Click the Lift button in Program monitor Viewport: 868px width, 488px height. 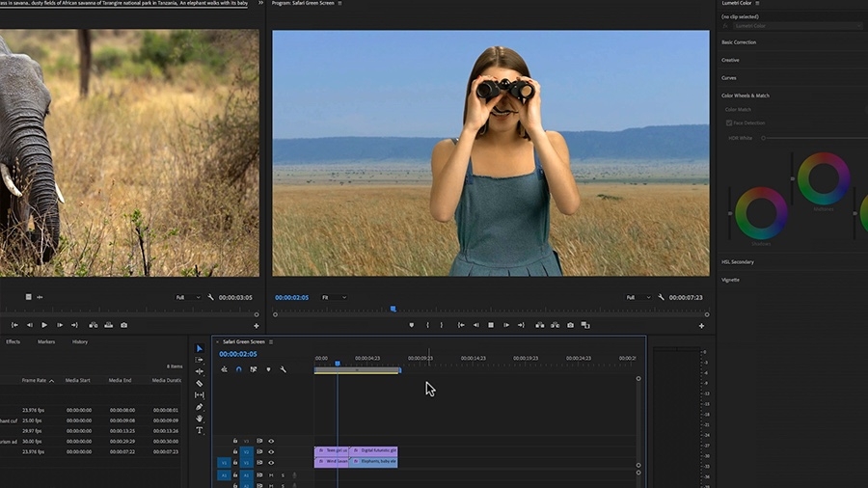[540, 325]
